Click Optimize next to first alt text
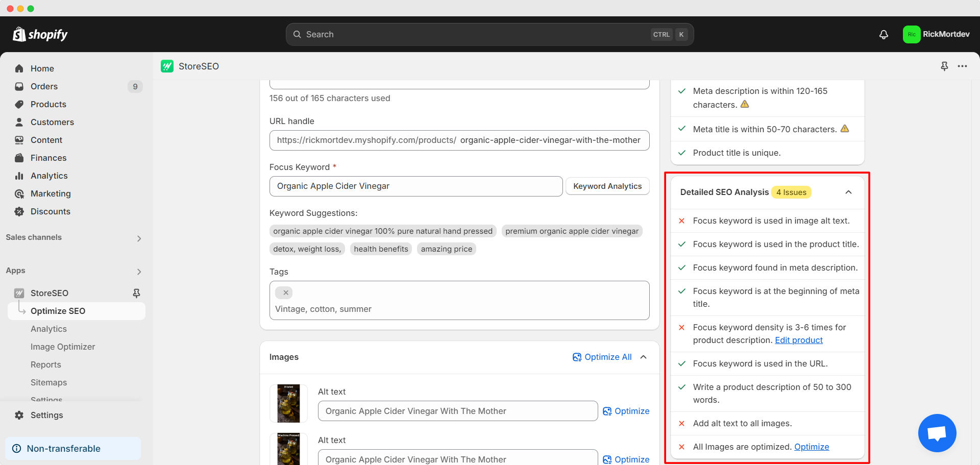 (626, 411)
